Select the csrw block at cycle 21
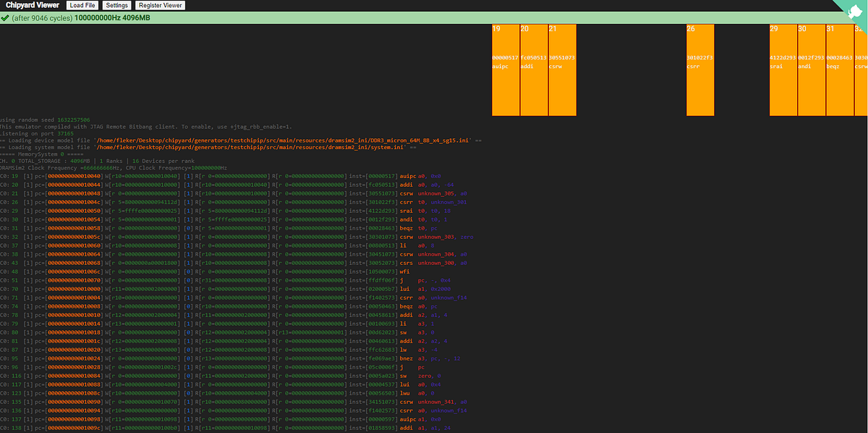The width and height of the screenshot is (868, 433). 562,70
